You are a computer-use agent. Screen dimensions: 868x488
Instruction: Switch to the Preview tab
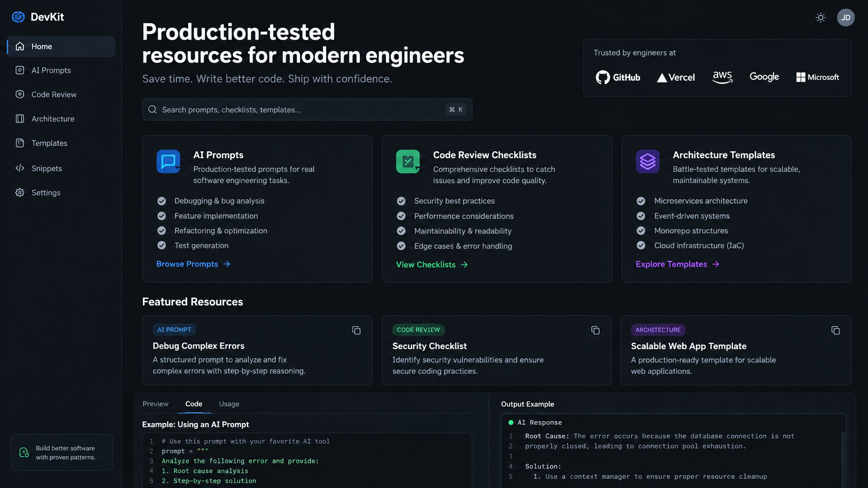click(155, 404)
